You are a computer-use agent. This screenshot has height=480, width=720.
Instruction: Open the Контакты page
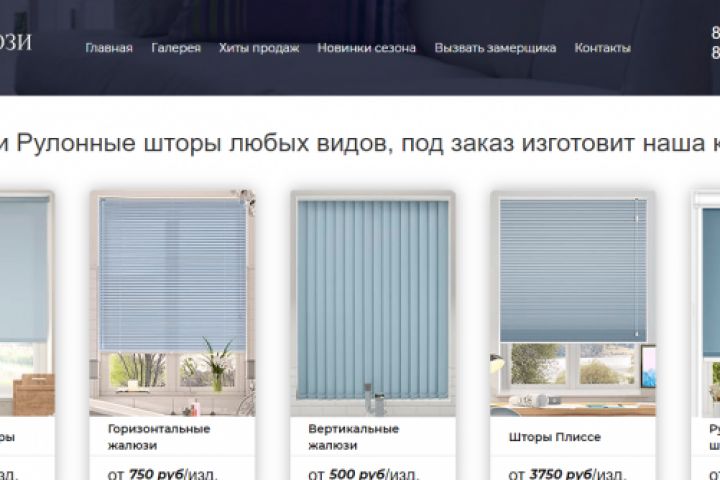pyautogui.click(x=602, y=48)
